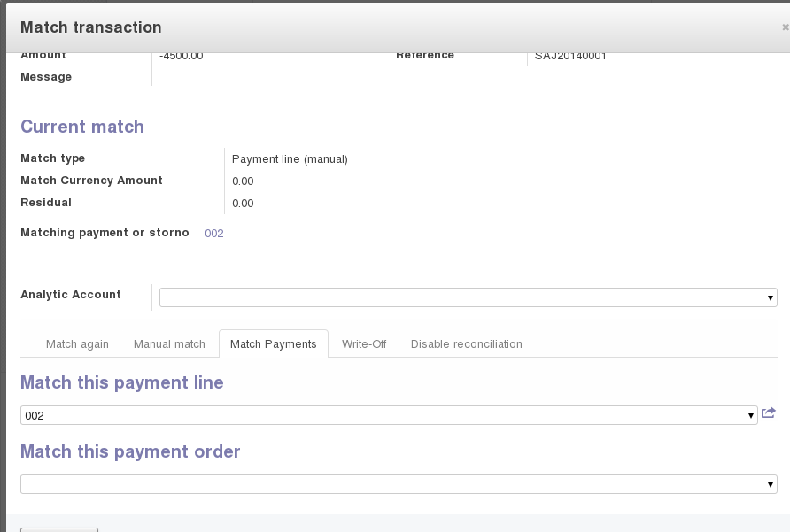Click the Residual value 0.00
The width and height of the screenshot is (790, 532).
(x=243, y=204)
